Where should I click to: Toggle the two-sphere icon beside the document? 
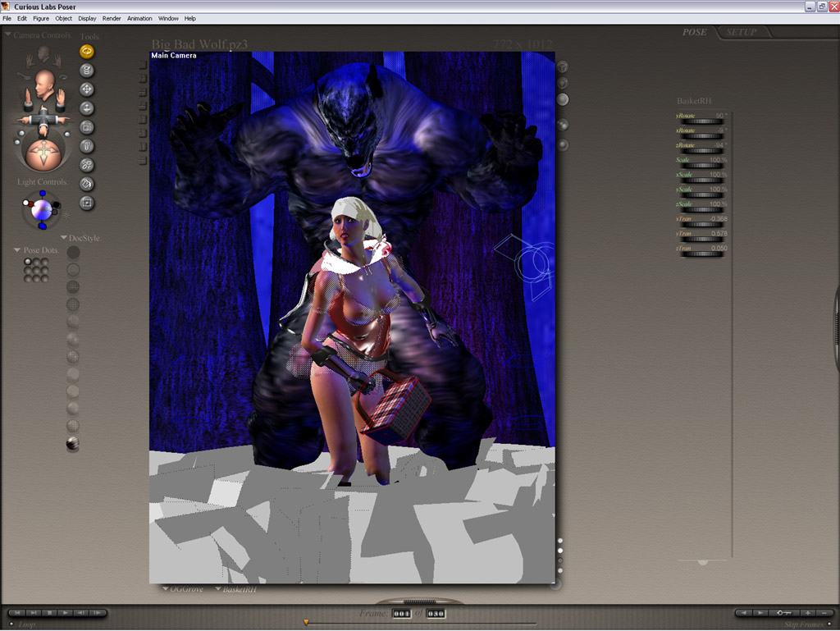(x=563, y=125)
